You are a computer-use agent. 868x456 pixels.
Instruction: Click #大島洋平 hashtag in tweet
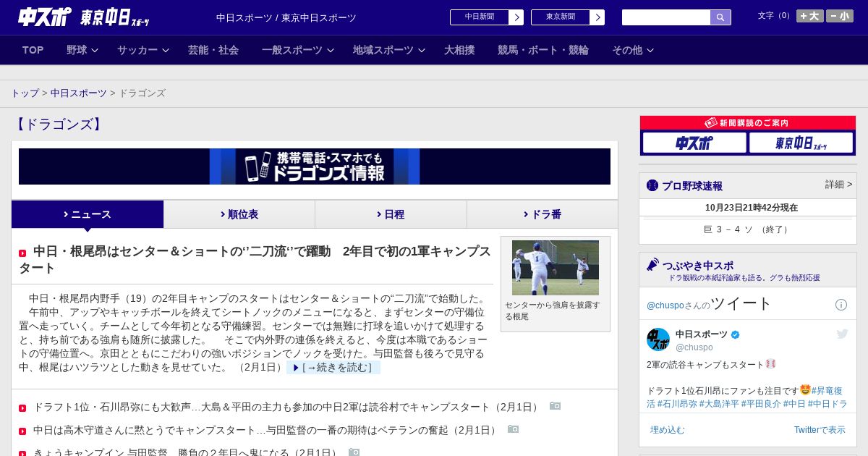point(720,404)
